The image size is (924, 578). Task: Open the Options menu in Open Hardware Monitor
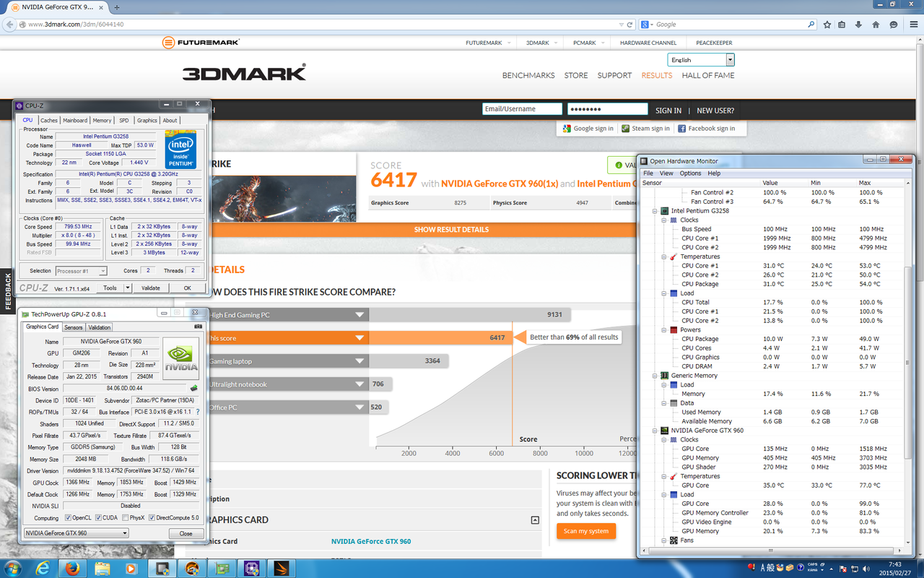(690, 173)
